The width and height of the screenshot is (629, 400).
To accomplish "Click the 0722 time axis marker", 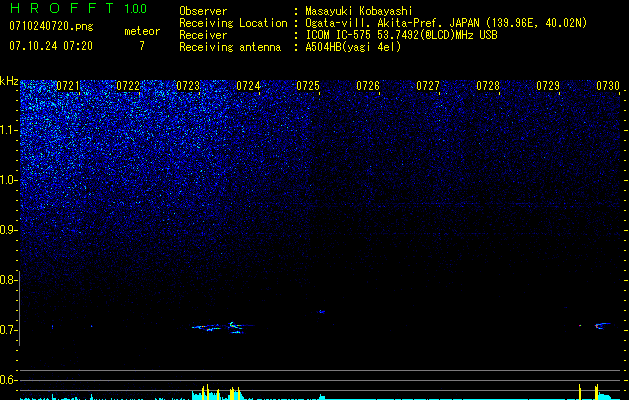I will tap(128, 86).
